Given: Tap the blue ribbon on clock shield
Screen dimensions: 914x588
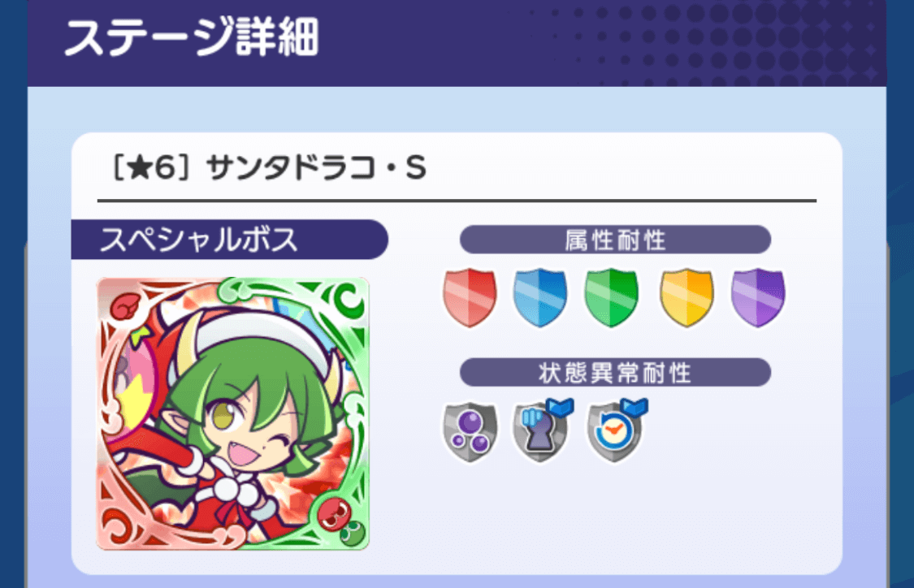Looking at the screenshot, I should [x=635, y=407].
